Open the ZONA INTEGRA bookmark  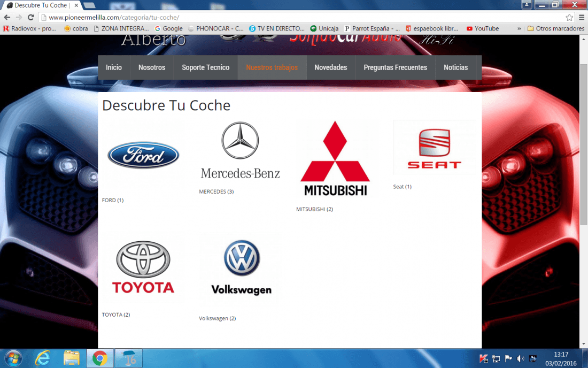(x=121, y=28)
